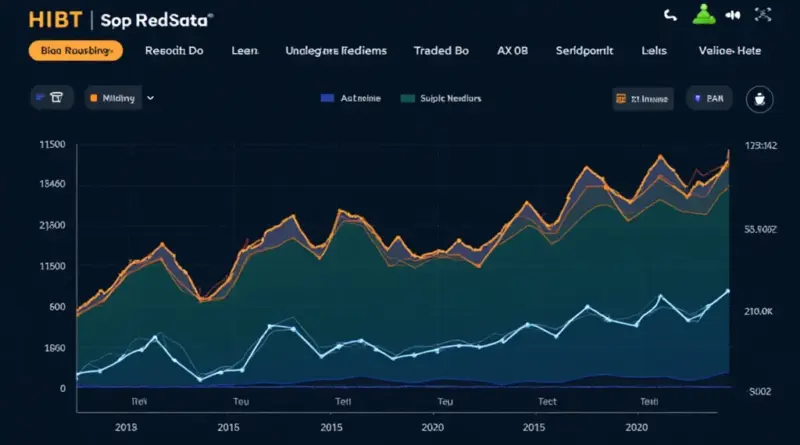Viewport: 800px width, 445px height.
Task: Open the Rl.inuose selector
Action: click(x=641, y=98)
